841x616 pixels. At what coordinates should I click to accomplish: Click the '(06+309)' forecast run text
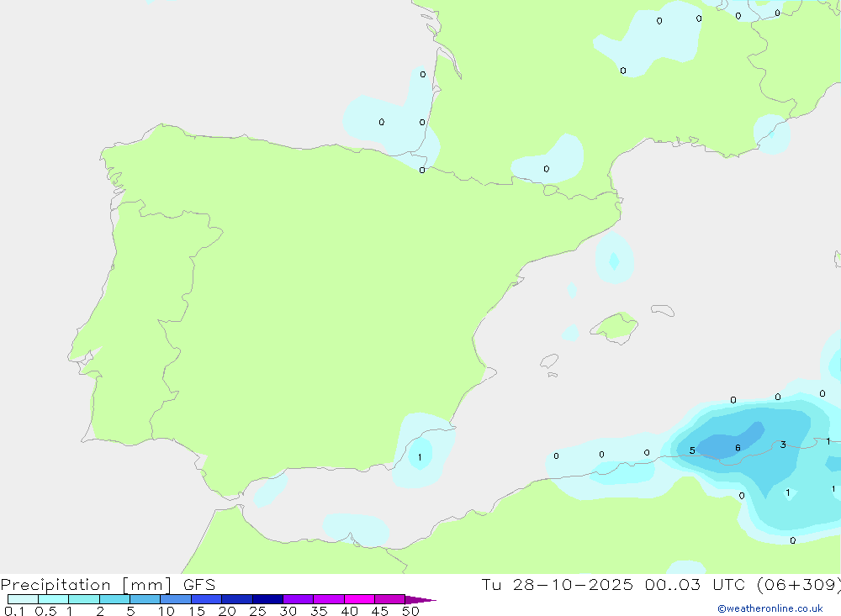pos(799,585)
